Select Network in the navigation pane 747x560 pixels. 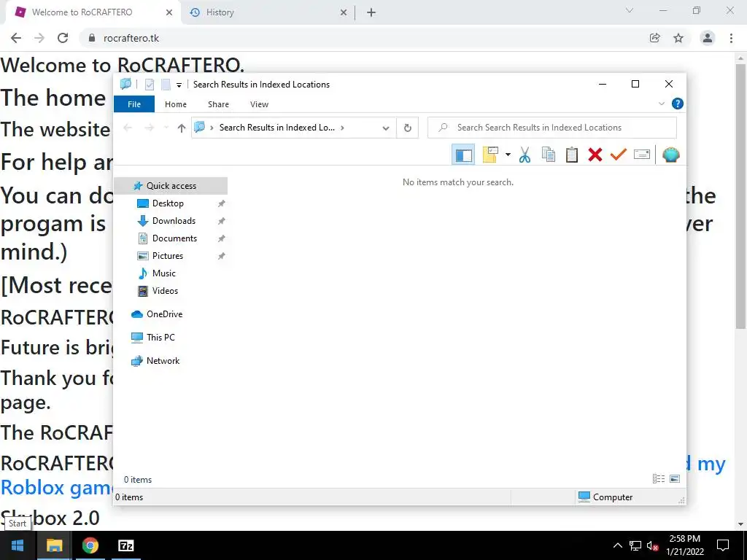pos(163,361)
